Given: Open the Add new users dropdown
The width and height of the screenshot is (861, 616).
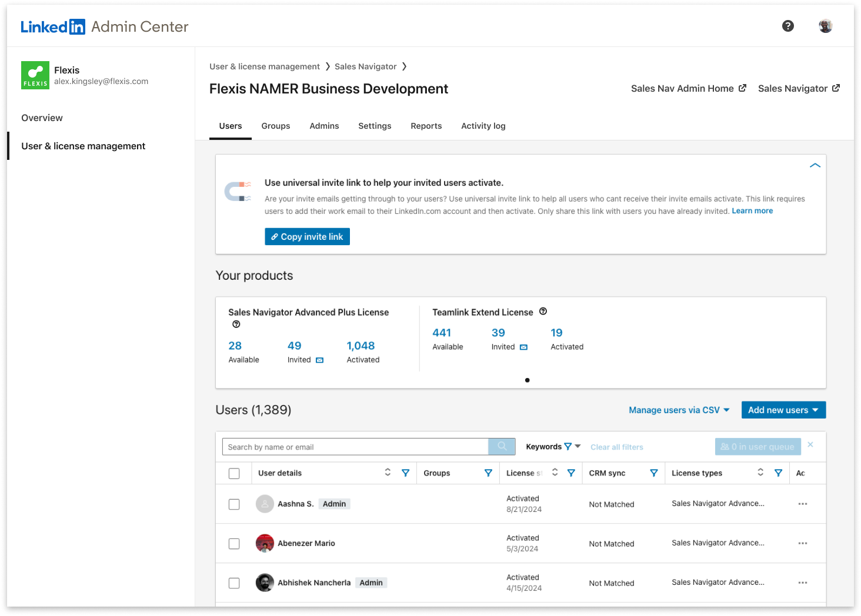Looking at the screenshot, I should coord(783,410).
